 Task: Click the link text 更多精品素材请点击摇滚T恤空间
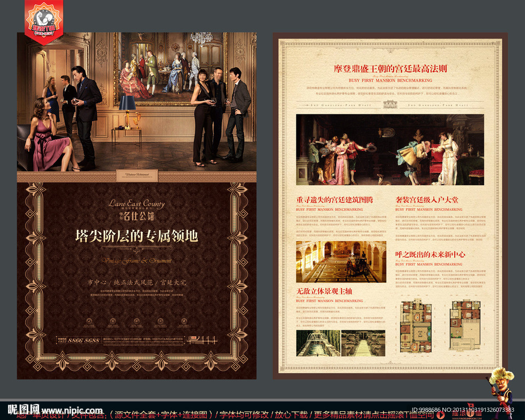tap(373, 415)
